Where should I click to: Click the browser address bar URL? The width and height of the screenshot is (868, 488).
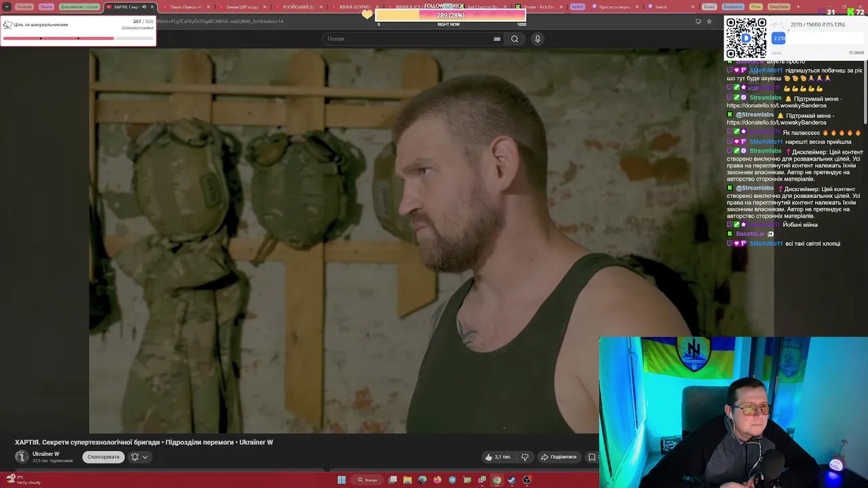click(x=220, y=21)
